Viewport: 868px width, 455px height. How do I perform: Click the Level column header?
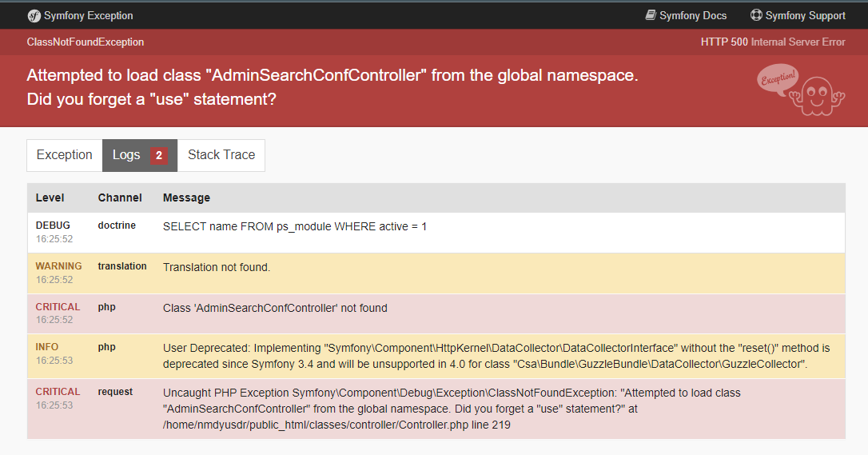[50, 198]
